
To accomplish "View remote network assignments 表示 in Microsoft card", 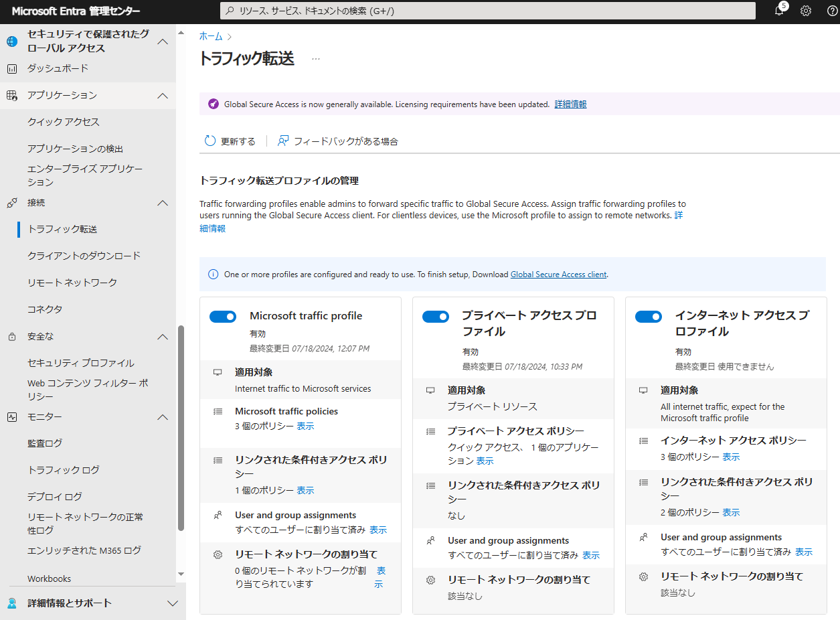I will (380, 577).
